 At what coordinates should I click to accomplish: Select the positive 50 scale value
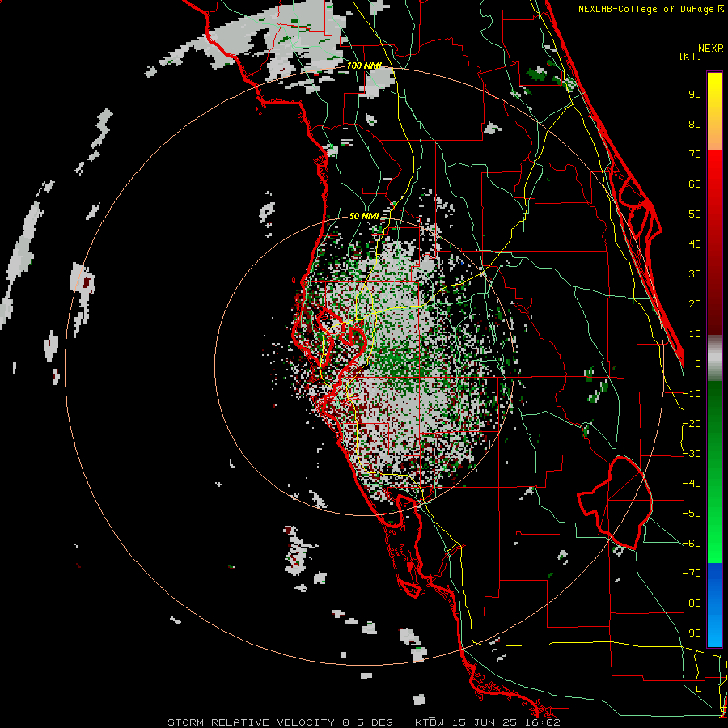click(x=695, y=214)
